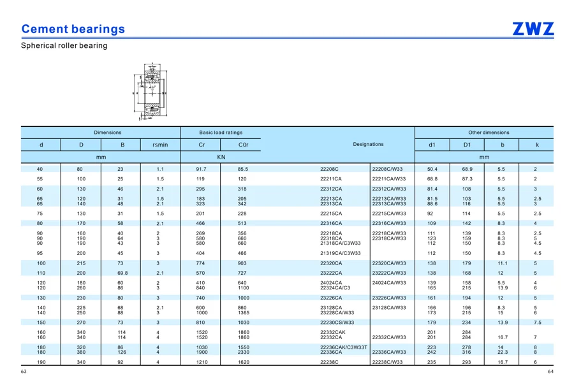This screenshot has height=392, width=574.
Task: Click the D value 215
Action: tap(81, 263)
